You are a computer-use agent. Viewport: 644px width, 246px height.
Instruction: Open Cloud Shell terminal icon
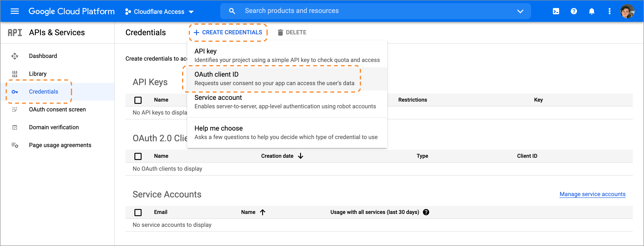tap(556, 11)
